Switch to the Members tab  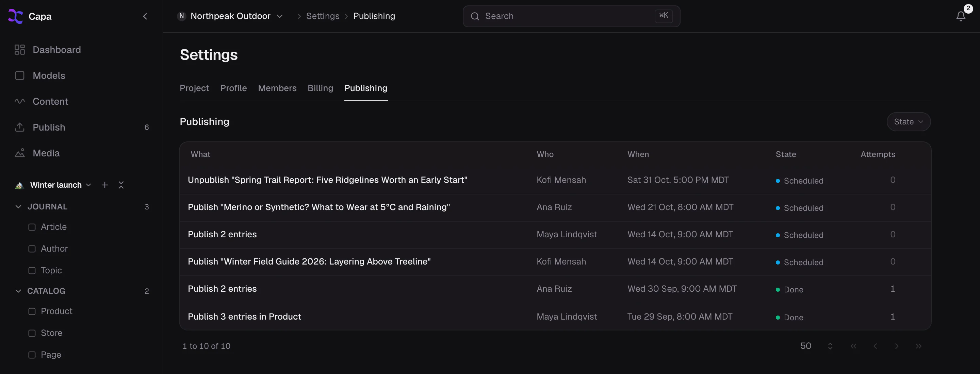[x=277, y=88]
